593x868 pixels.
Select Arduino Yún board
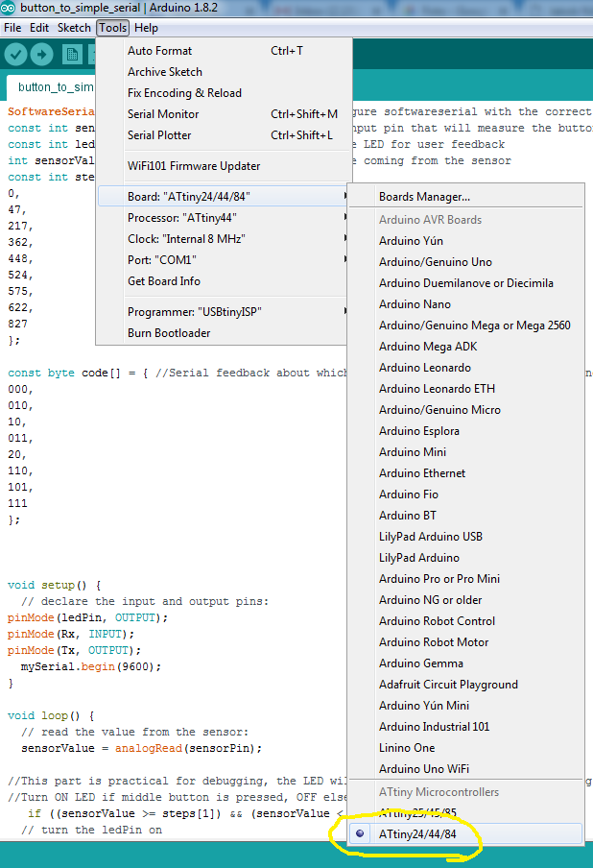464,241
